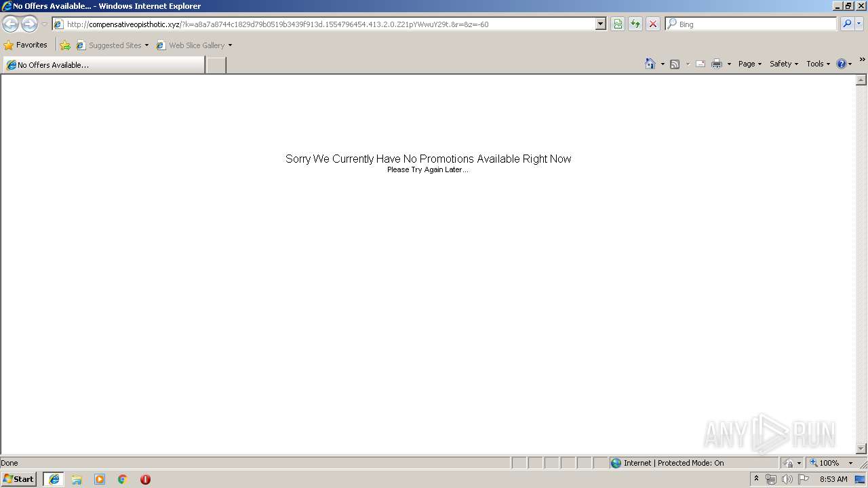Expand the Home button dropdown arrow
868x488 pixels.
click(x=663, y=64)
